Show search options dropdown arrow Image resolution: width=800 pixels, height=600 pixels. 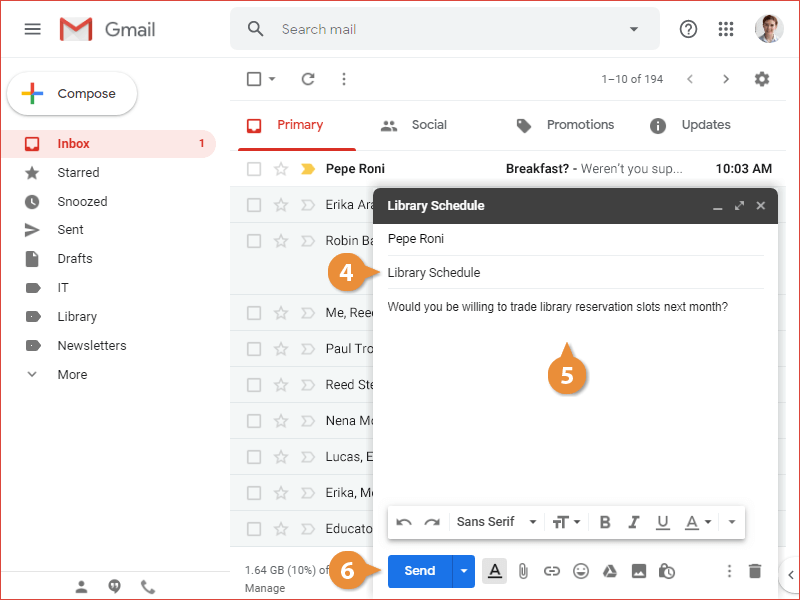pyautogui.click(x=634, y=29)
